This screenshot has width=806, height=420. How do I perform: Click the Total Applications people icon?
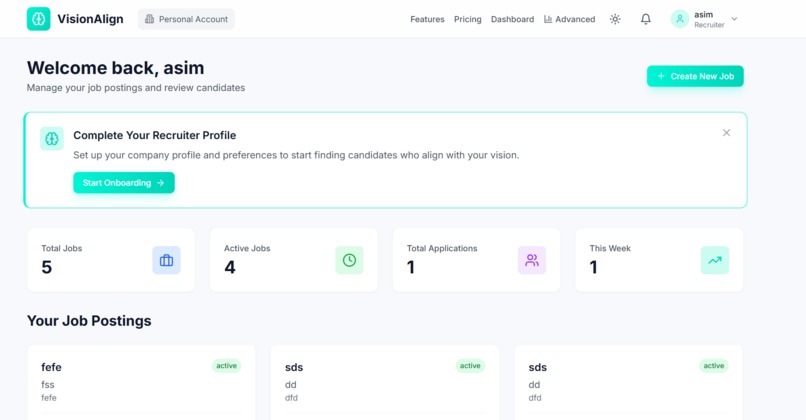click(x=532, y=260)
